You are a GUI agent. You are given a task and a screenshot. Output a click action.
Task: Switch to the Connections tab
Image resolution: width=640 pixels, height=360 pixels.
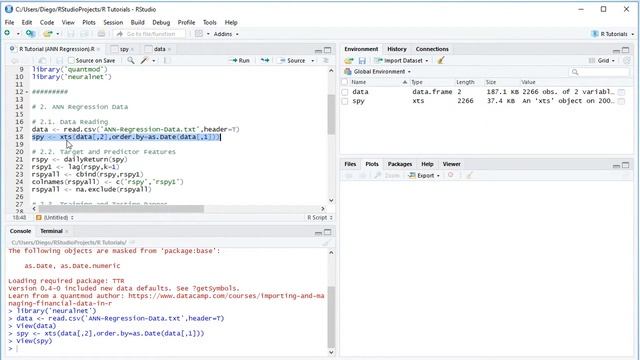432,49
